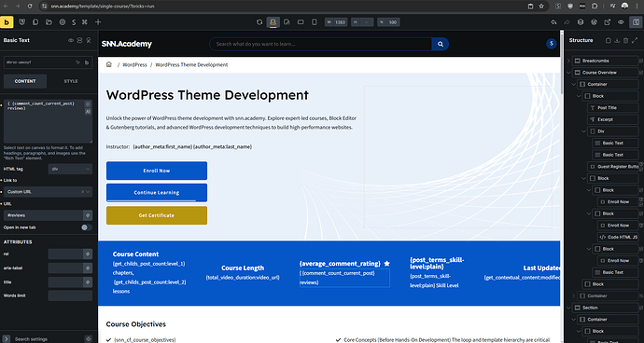Click the Continue Learning button
Viewport: 644px width, 343px height.
click(157, 193)
